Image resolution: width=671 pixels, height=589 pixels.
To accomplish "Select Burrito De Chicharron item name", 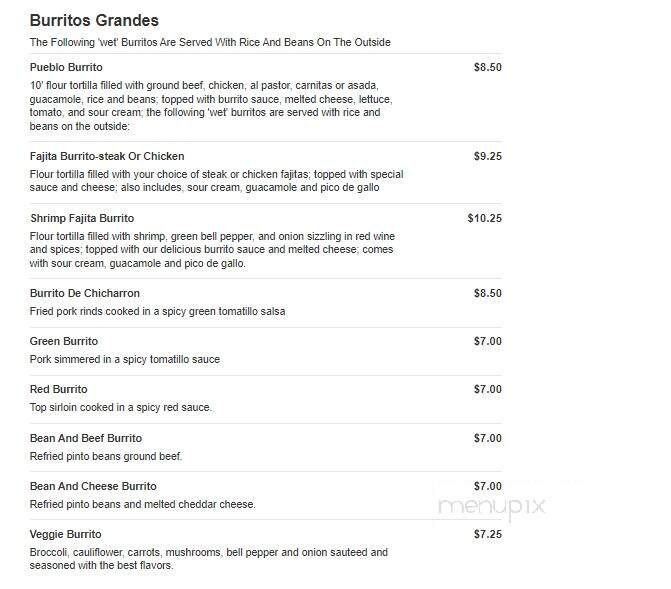I will tap(85, 293).
